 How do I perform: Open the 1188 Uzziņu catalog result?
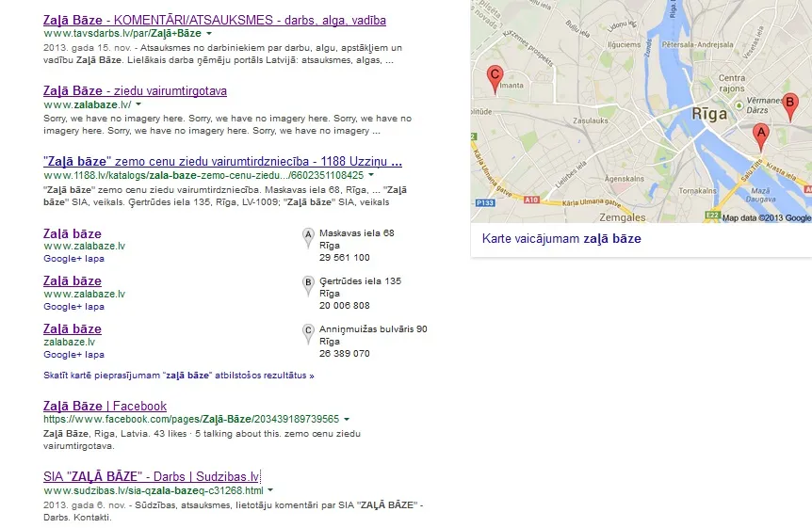point(222,162)
